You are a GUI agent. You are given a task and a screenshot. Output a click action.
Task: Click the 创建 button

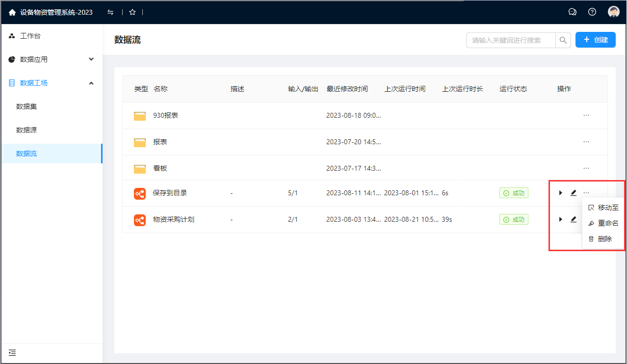[x=595, y=40]
